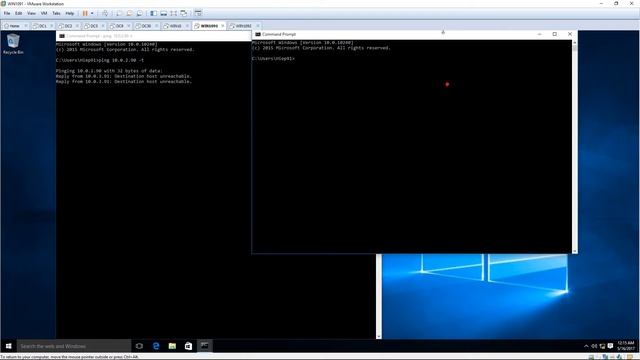Open the Edit menu in VMware
The height and width of the screenshot is (360, 640).
click(x=19, y=13)
